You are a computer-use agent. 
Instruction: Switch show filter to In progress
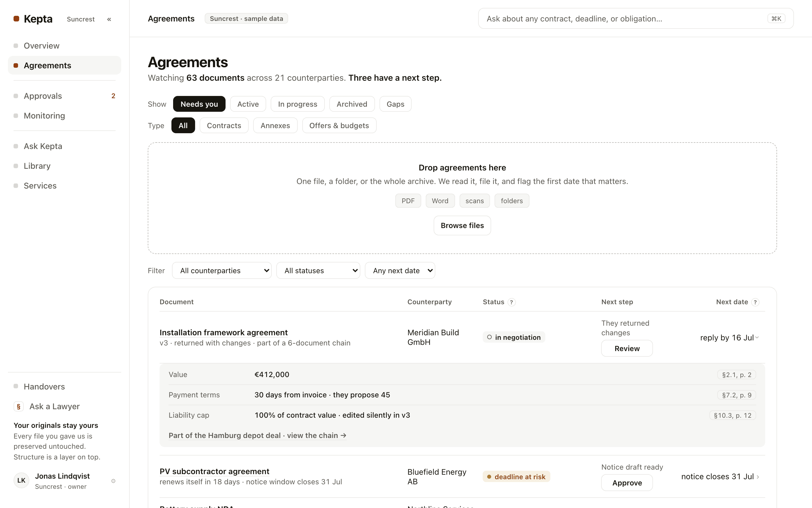click(x=298, y=104)
